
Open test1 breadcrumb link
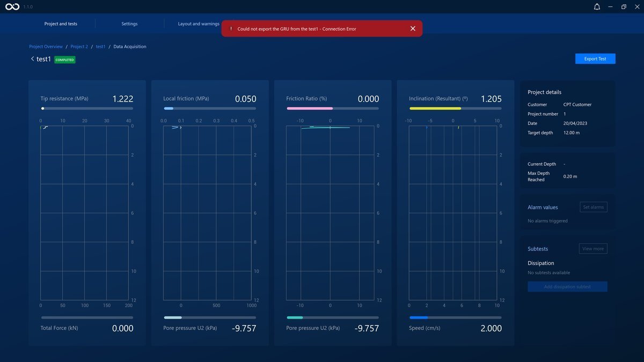pyautogui.click(x=100, y=47)
